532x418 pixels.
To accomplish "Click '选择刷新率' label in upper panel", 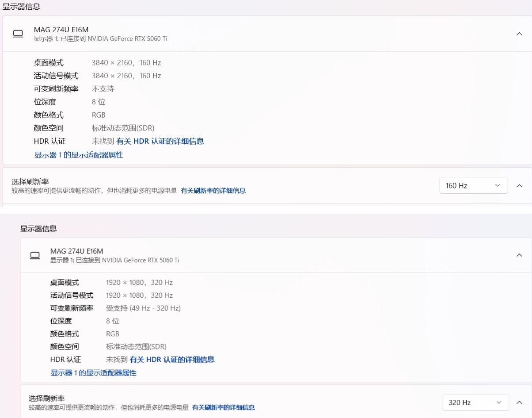I will [30, 181].
